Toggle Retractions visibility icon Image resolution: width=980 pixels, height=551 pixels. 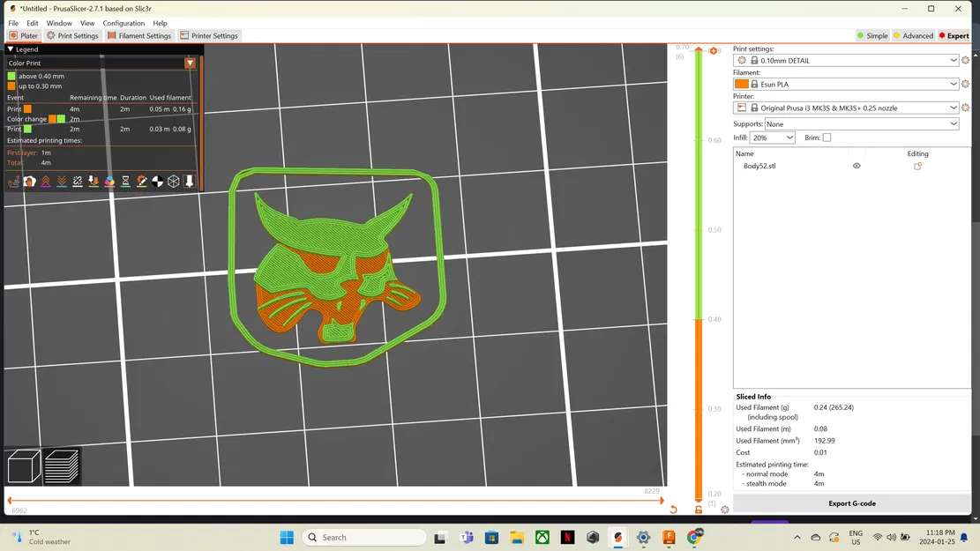coord(46,181)
